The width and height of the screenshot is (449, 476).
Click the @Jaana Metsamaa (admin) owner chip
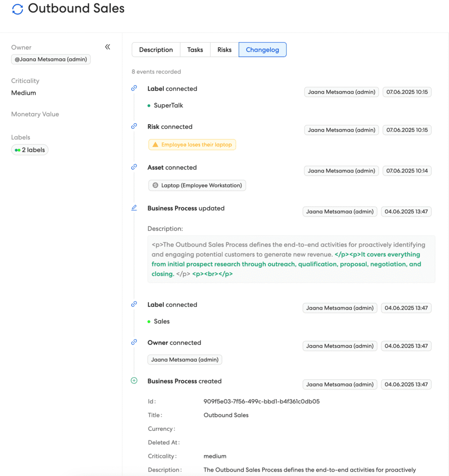[51, 59]
